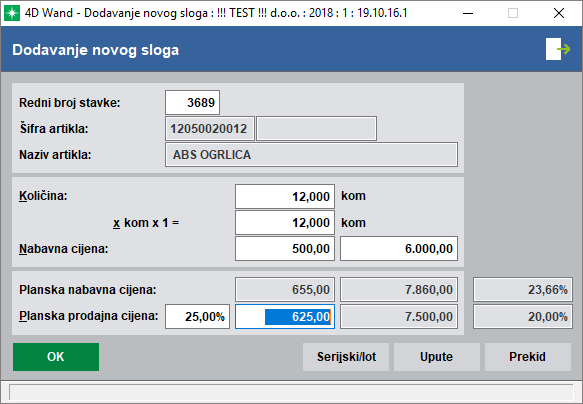The height and width of the screenshot is (404, 583).
Task: Click the empty field beside article code
Action: coord(316,129)
